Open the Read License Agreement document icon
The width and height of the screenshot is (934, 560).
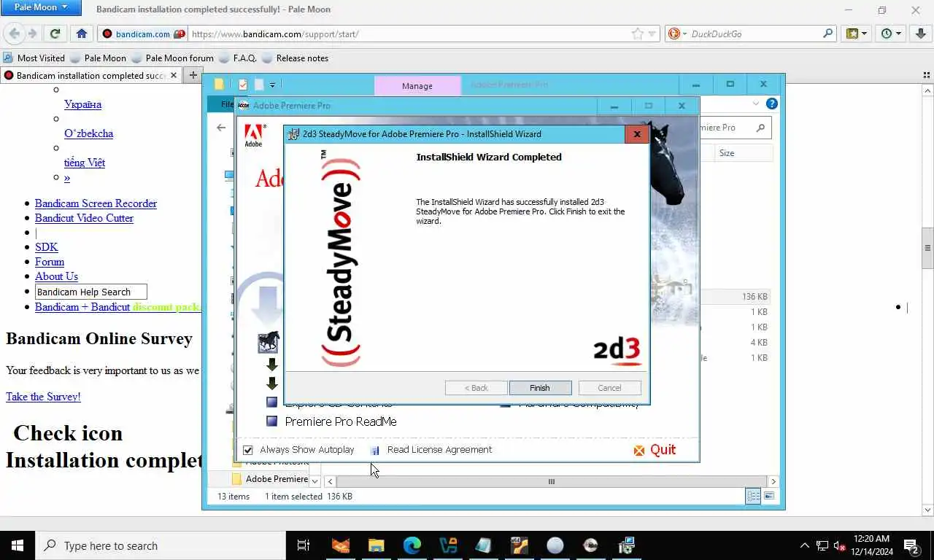click(375, 451)
